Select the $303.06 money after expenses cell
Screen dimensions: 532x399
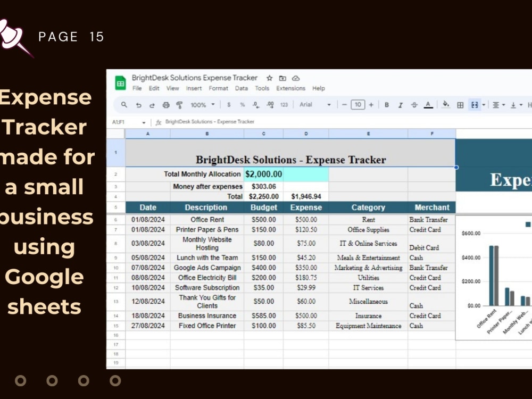pyautogui.click(x=264, y=187)
